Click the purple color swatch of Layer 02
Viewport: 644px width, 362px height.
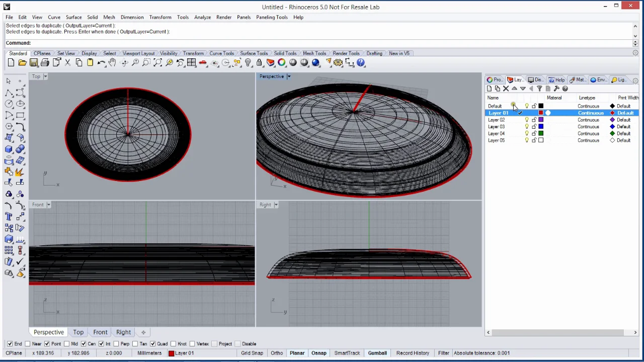[541, 120]
